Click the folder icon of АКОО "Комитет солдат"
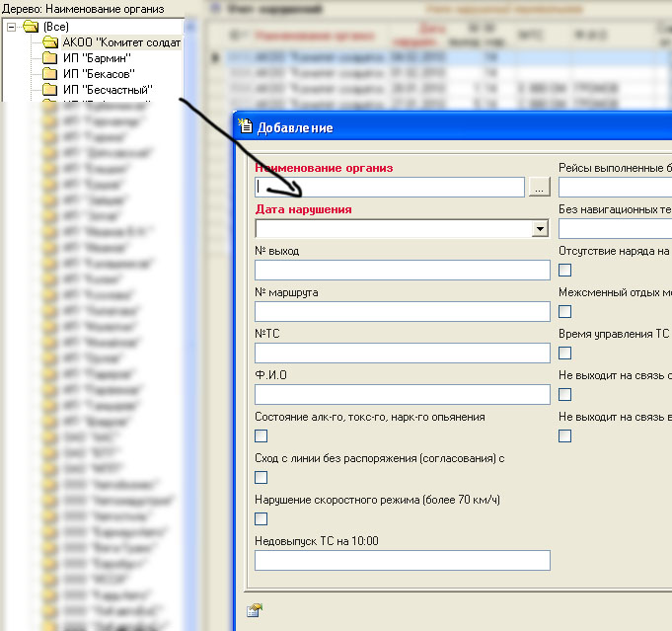Viewport: 672px width, 631px height. pyautogui.click(x=50, y=42)
